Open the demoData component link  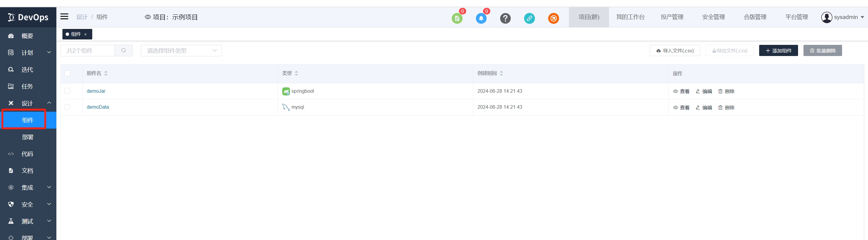point(98,107)
